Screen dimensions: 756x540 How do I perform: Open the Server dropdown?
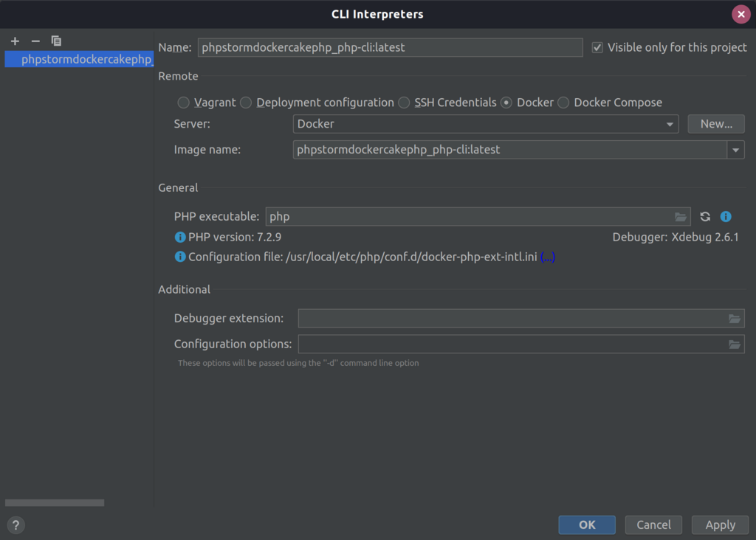pos(670,123)
